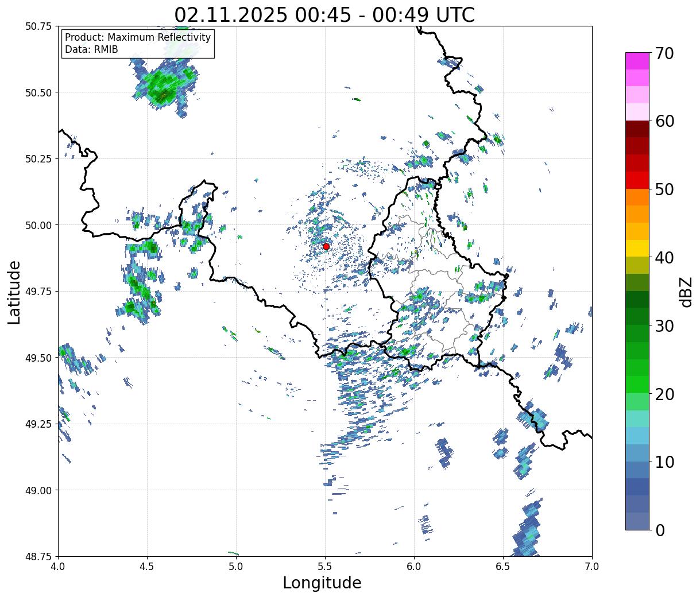
Task: Click the red radar location marker
Action: point(326,246)
